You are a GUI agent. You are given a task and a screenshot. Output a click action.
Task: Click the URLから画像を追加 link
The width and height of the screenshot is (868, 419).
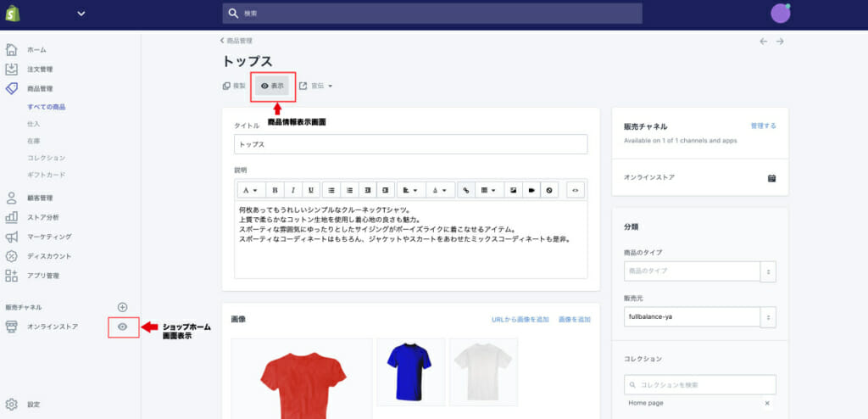(520, 320)
